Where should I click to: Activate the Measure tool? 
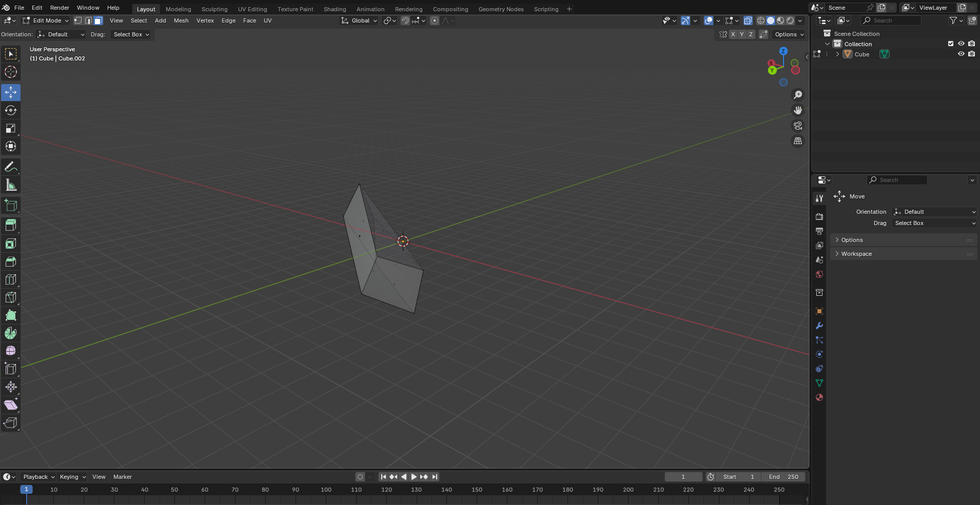10,185
